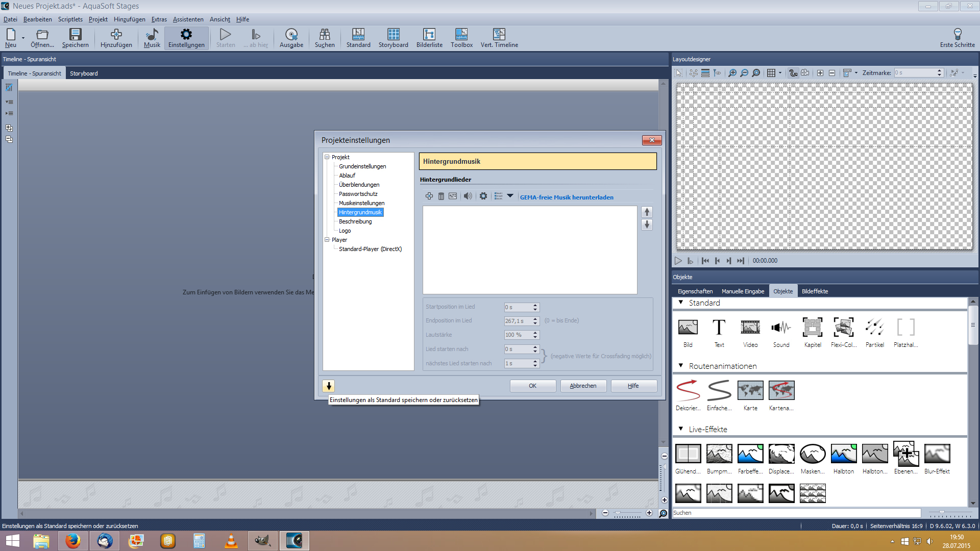
Task: Switch to the Bildeffekte tab
Action: click(x=815, y=291)
